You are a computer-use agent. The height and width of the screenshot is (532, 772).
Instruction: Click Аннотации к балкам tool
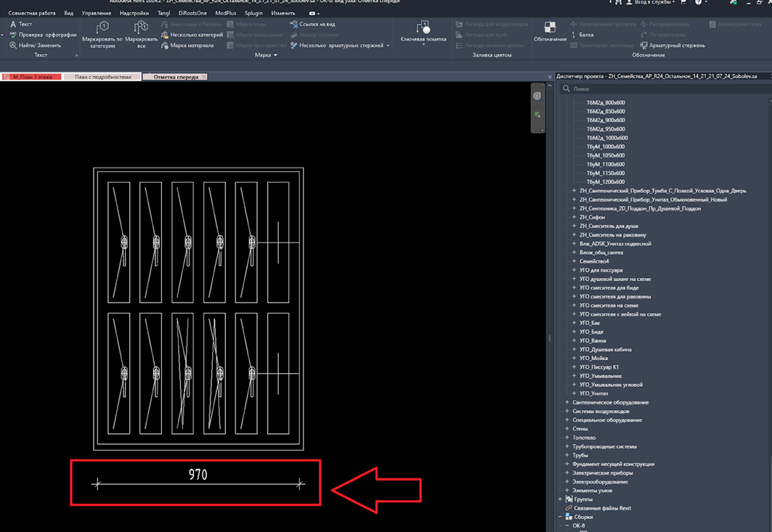191,24
